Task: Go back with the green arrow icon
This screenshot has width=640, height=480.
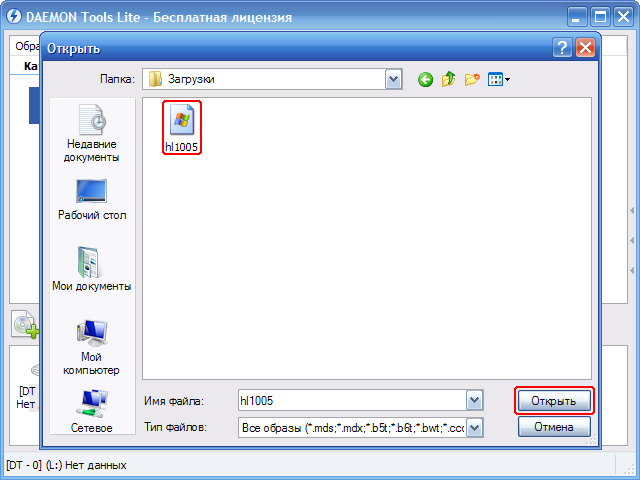Action: (x=425, y=79)
